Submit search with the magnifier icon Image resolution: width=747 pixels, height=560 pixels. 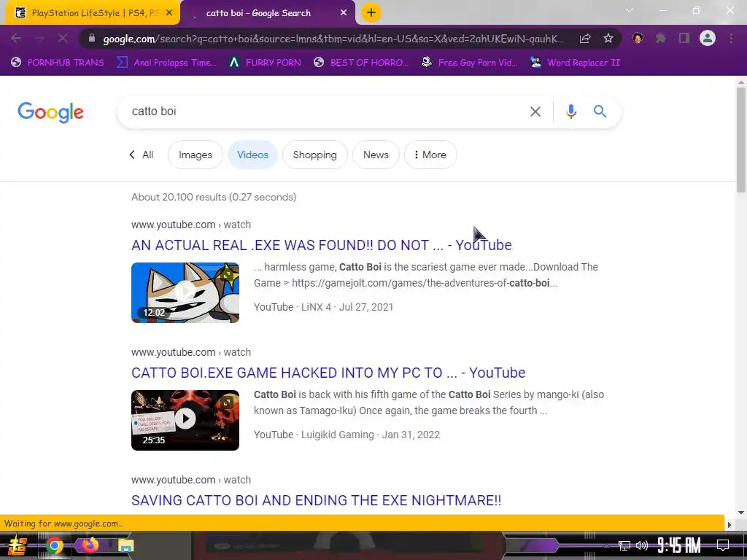pos(600,112)
